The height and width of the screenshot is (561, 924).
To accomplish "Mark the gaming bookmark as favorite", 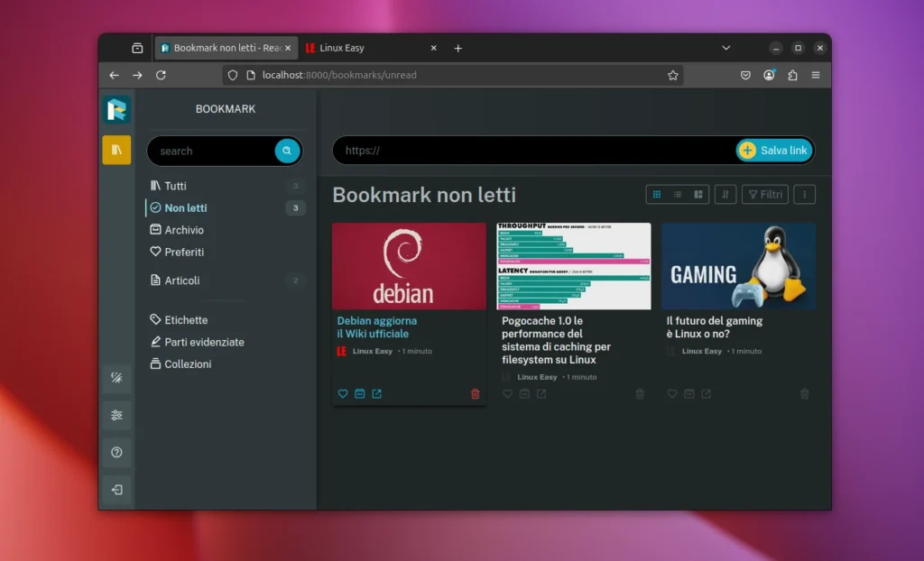I will pyautogui.click(x=672, y=394).
